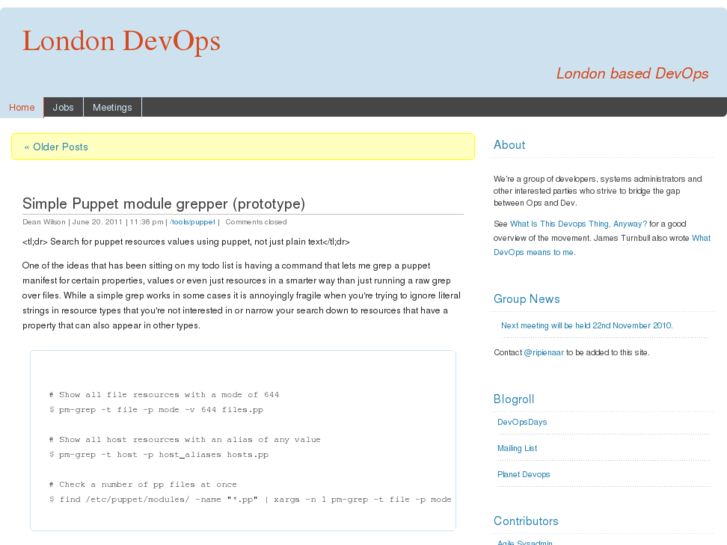Open the next meeting 22nd November 2010 link
The width and height of the screenshot is (727, 545).
tap(587, 326)
